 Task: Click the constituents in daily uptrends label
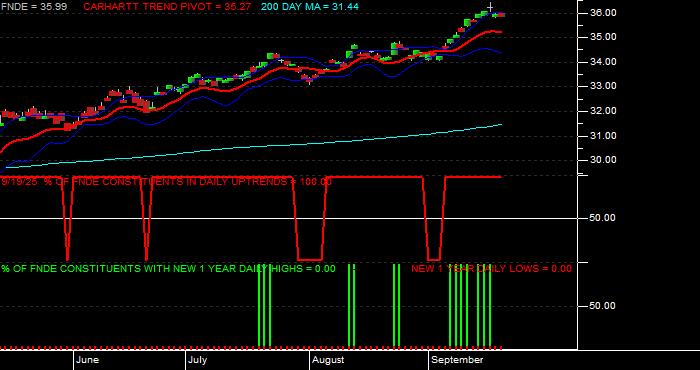tap(167, 182)
